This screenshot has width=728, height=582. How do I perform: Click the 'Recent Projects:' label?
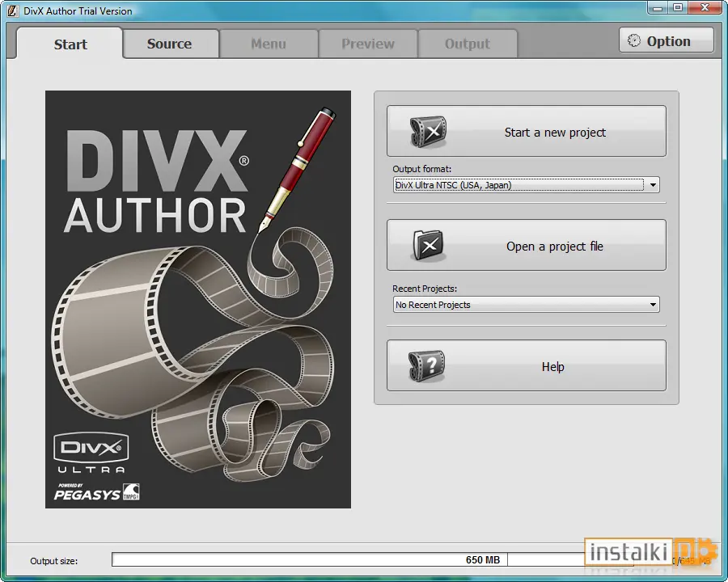click(x=425, y=289)
